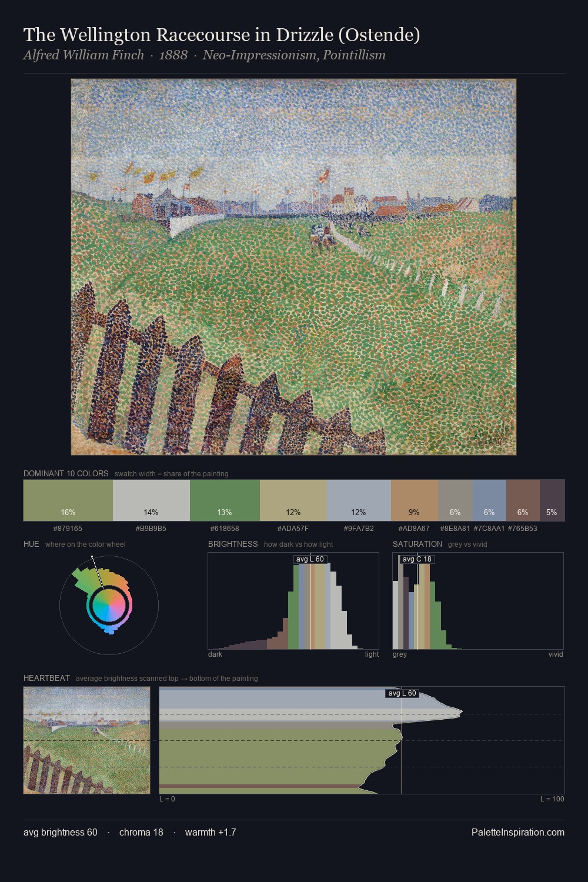
Task: Click the hue color wheel
Action: click(109, 605)
